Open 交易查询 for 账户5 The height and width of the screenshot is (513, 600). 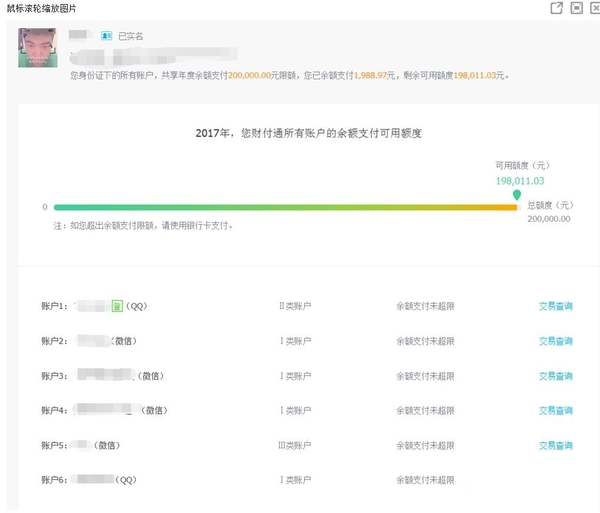[556, 445]
